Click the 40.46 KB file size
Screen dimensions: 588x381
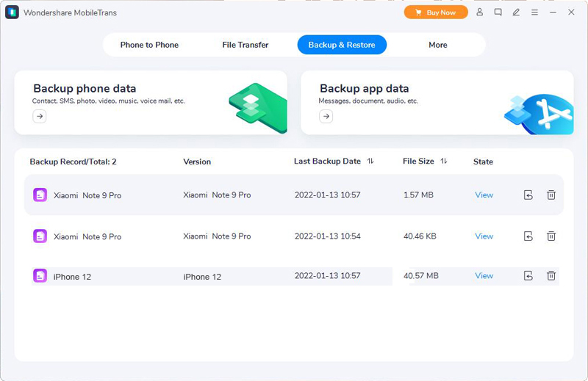pos(420,236)
